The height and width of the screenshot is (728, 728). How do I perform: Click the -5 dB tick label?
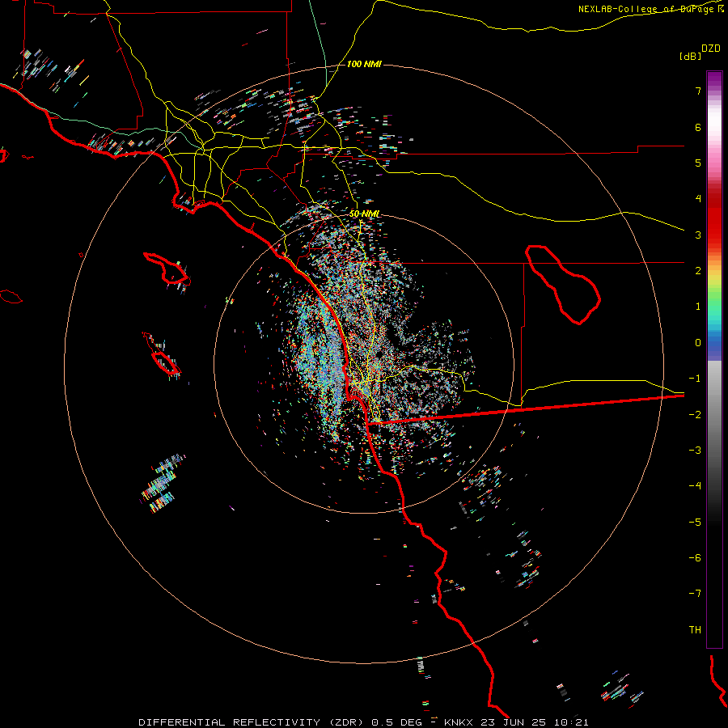[695, 522]
